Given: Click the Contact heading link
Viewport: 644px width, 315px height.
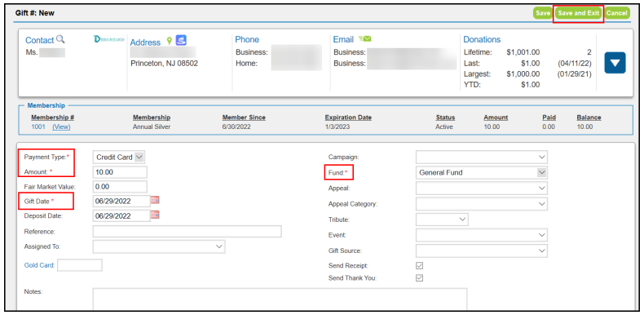Looking at the screenshot, I should pyautogui.click(x=39, y=40).
